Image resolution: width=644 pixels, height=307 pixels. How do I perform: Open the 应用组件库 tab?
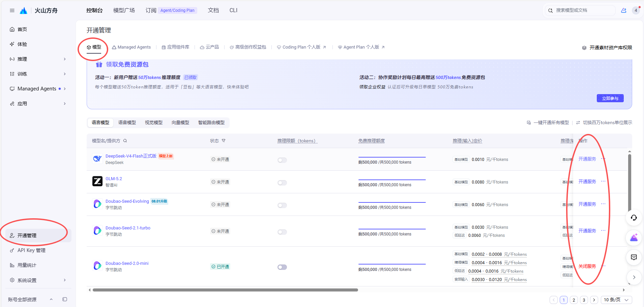click(175, 47)
